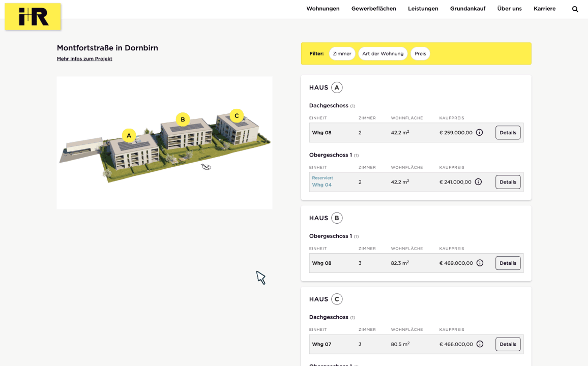Open the Art der Wohnung filter
The height and width of the screenshot is (366, 588).
[383, 54]
